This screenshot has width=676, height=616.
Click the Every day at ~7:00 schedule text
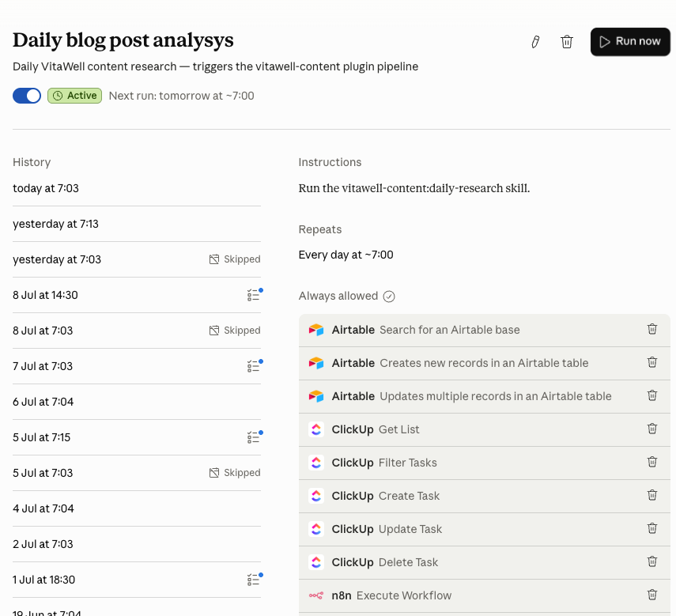346,255
